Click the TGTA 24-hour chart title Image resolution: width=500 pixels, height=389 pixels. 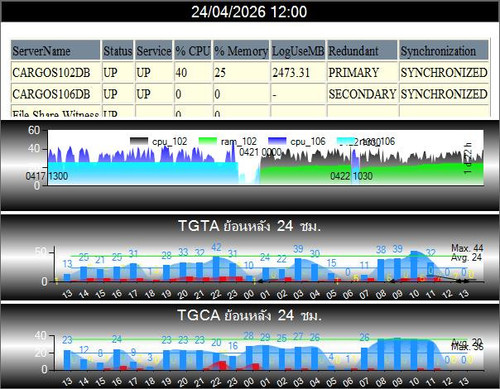249,226
